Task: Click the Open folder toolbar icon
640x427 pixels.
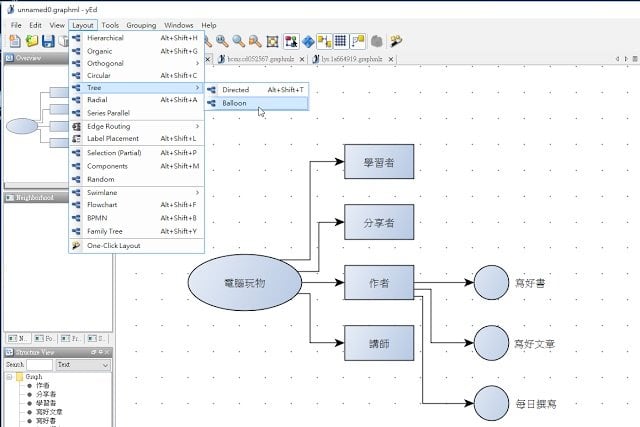Action: coord(32,41)
